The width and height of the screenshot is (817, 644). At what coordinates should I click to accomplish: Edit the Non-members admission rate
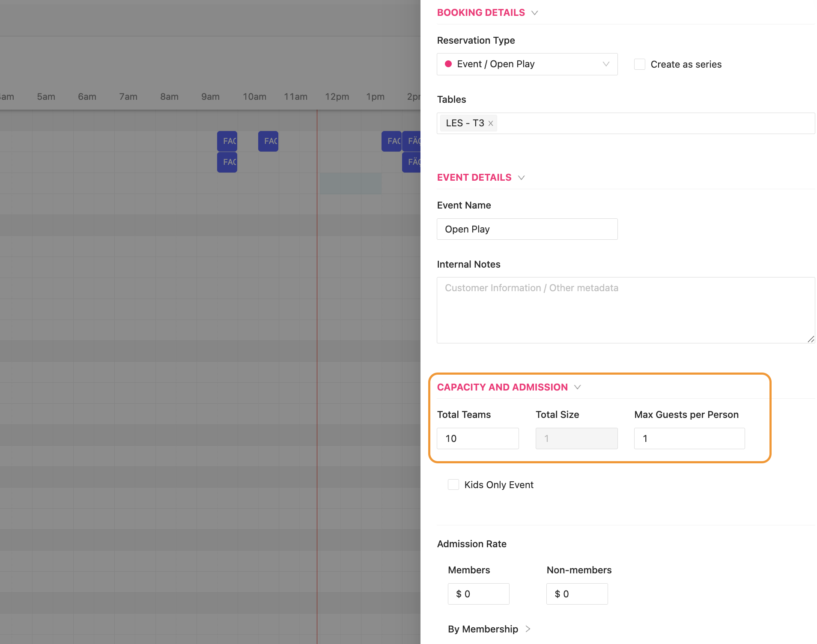coord(577,594)
